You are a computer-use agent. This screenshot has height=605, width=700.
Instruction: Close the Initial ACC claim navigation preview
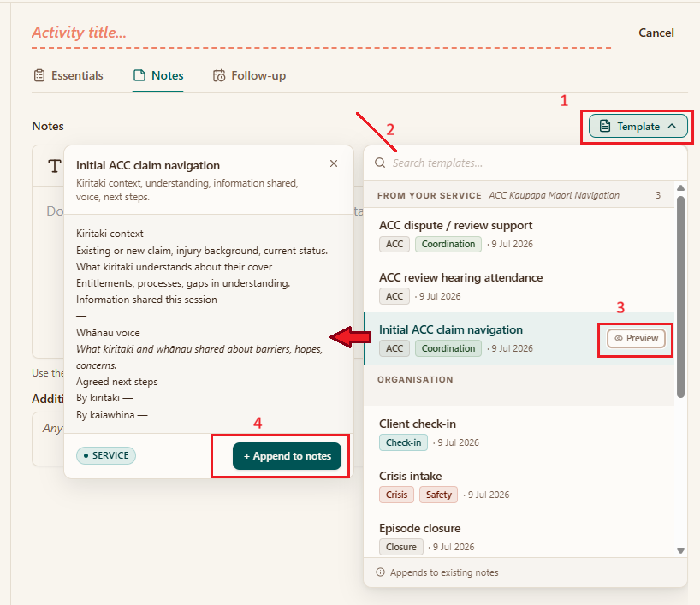coord(334,163)
